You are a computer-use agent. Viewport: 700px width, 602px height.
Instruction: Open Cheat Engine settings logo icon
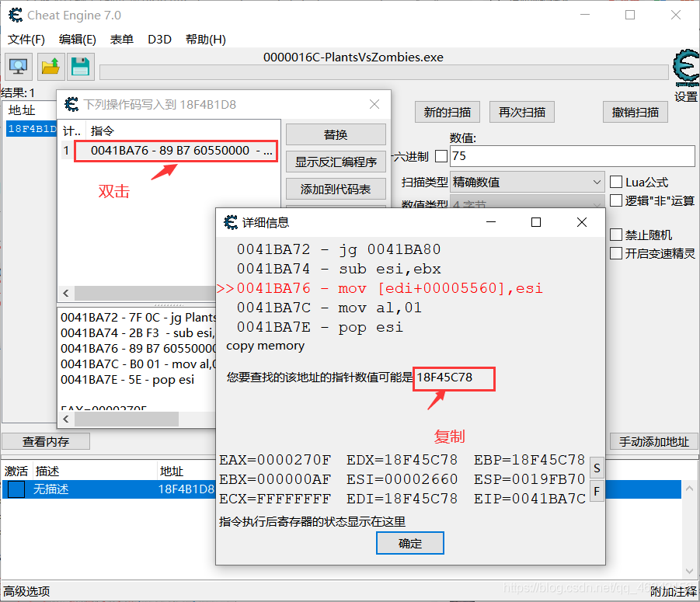(686, 68)
